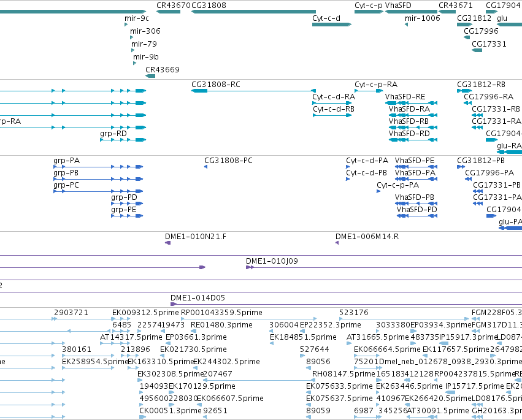
Task: Select the mir-9c gene marker
Action: coord(126,25)
